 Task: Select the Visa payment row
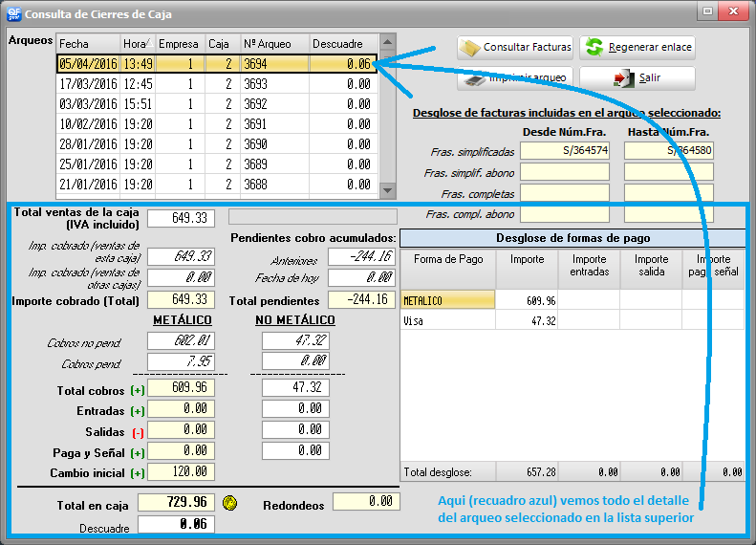[x=572, y=320]
